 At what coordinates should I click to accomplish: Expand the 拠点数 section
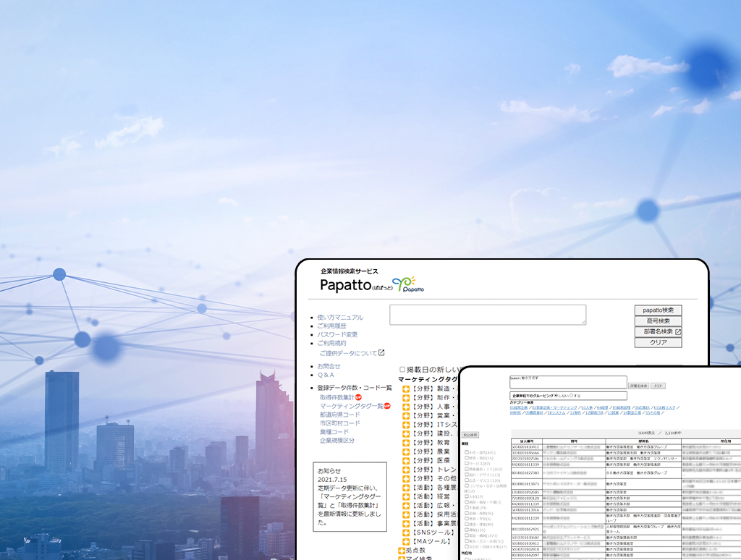click(401, 551)
